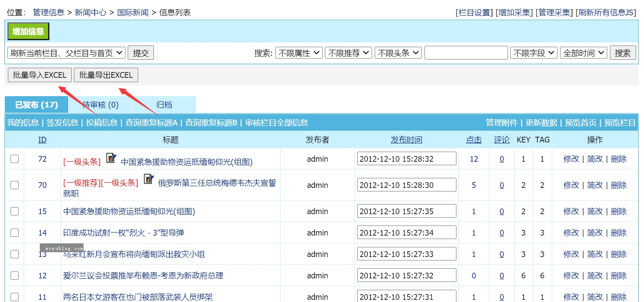Click 预览栏目 link
The image size is (644, 302).
tap(620, 123)
